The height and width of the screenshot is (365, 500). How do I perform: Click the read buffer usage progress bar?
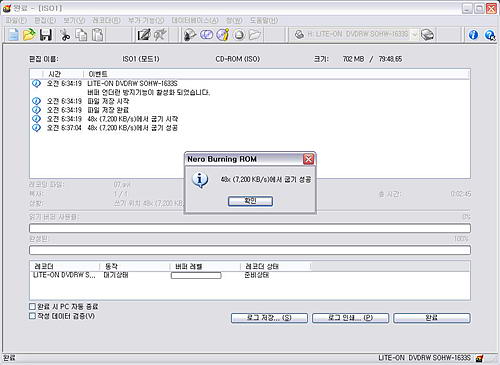point(250,228)
